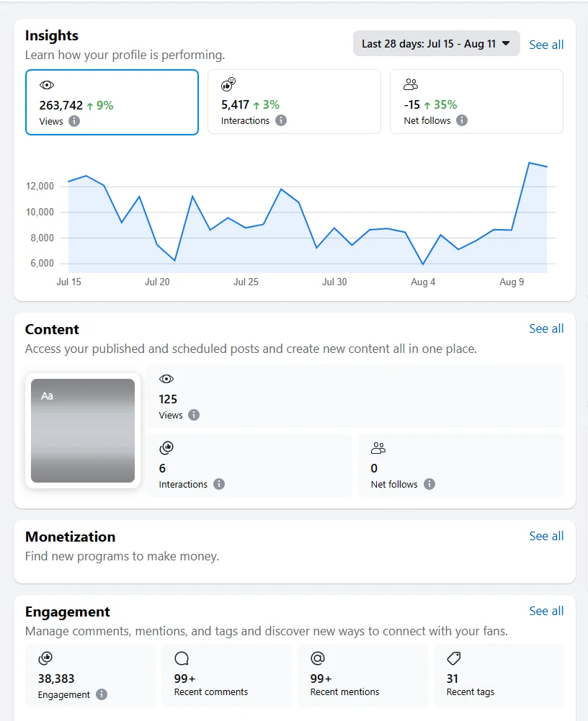Open See all link in Content section
This screenshot has height=721, width=588.
546,328
